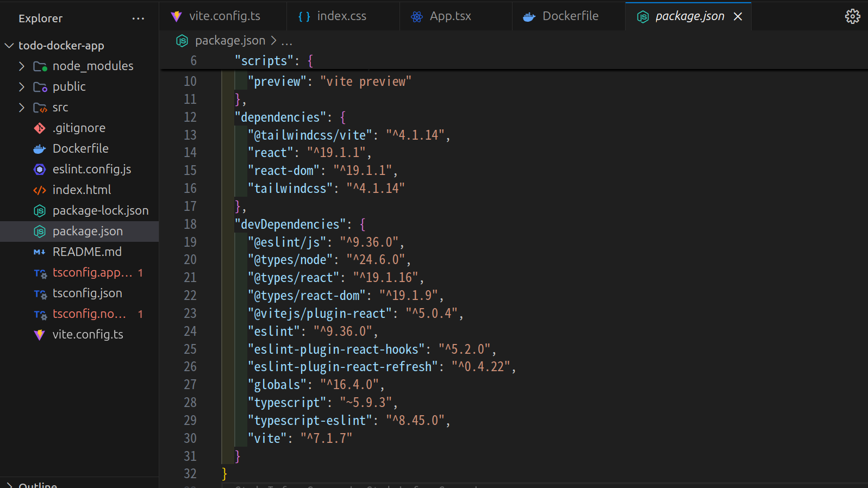The width and height of the screenshot is (868, 488).
Task: Open .gitignore from the Explorer
Action: (79, 128)
